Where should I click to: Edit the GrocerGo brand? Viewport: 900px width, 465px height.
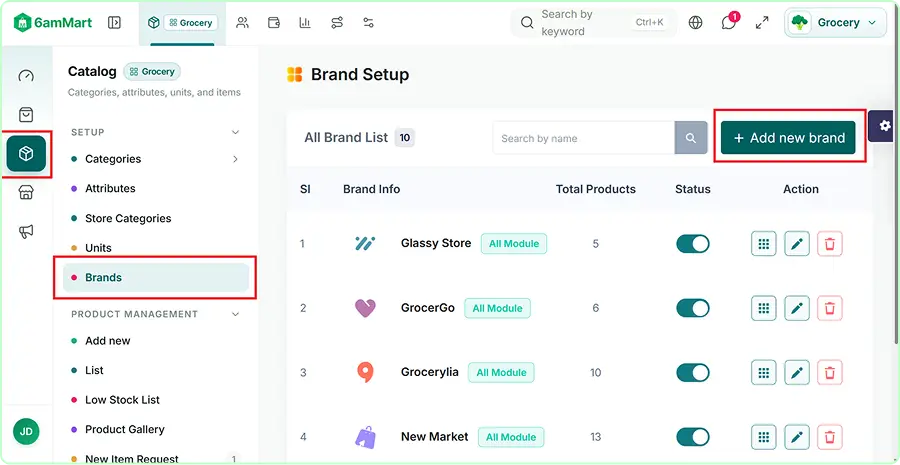point(797,308)
